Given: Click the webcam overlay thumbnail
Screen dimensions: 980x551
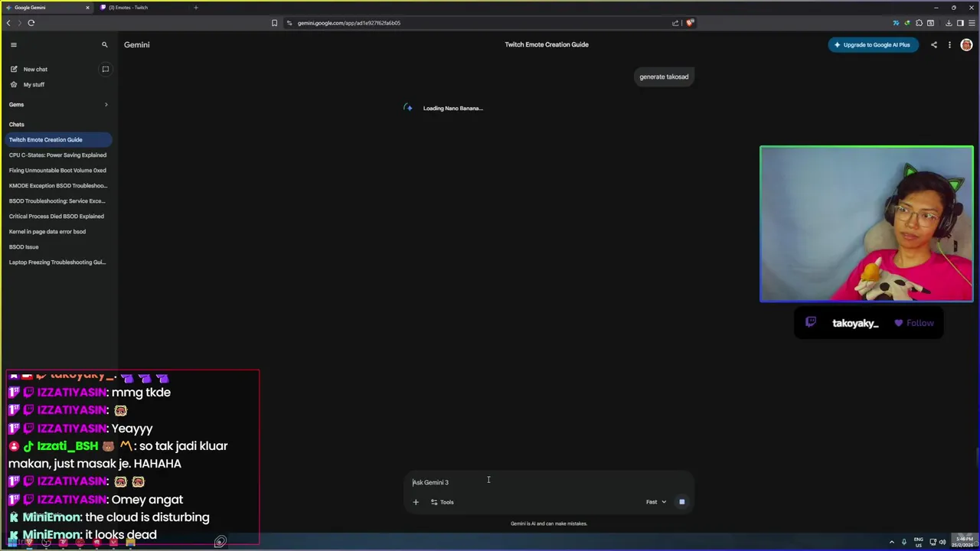Looking at the screenshot, I should point(867,223).
